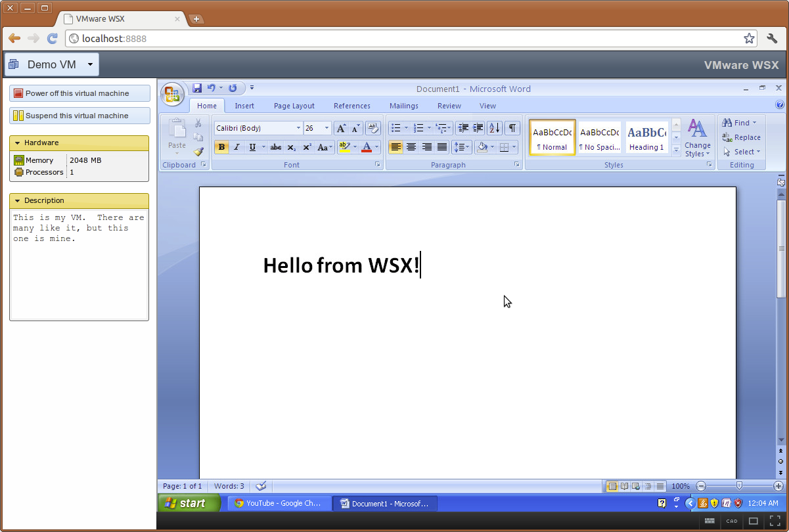Image resolution: width=789 pixels, height=532 pixels.
Task: Apply subscript formatting
Action: click(292, 147)
